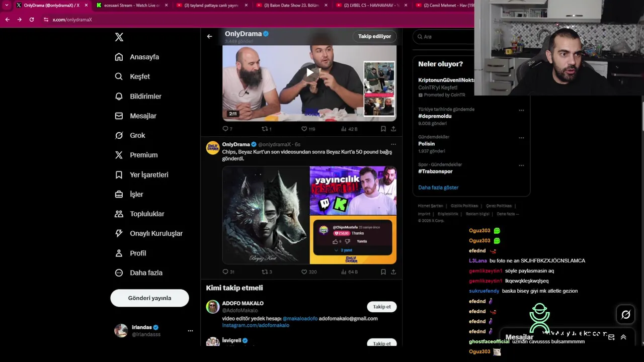Open irlandas account options dots
Viewport: 644px width, 362px height.
[190, 331]
